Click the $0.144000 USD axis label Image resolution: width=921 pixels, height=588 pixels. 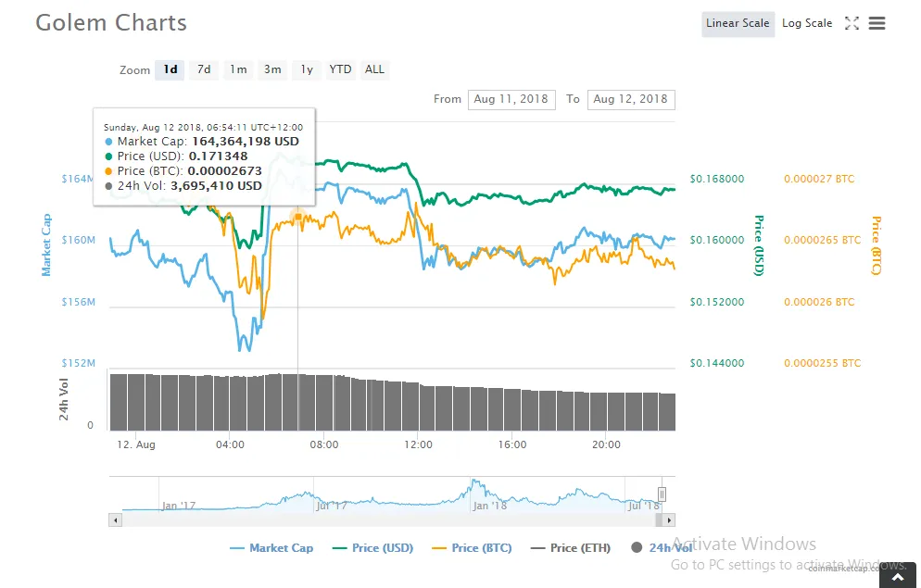pos(716,363)
